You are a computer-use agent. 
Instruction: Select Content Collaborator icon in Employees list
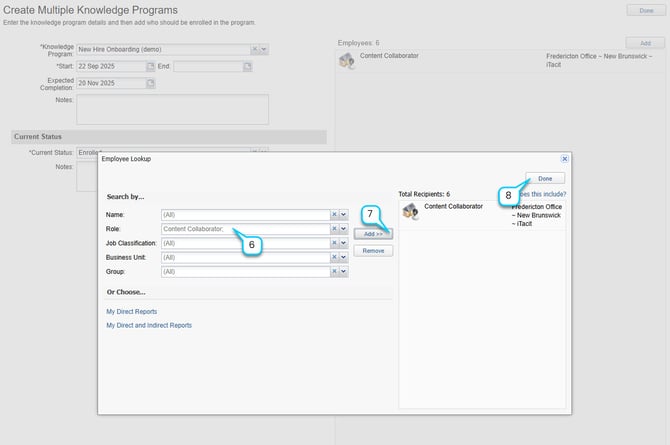[x=347, y=61]
